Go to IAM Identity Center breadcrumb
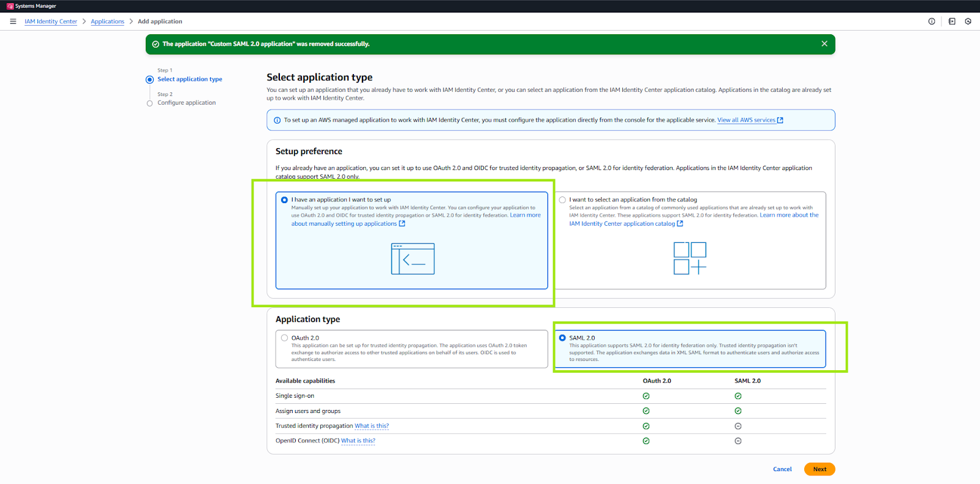The height and width of the screenshot is (484, 980). 51,21
